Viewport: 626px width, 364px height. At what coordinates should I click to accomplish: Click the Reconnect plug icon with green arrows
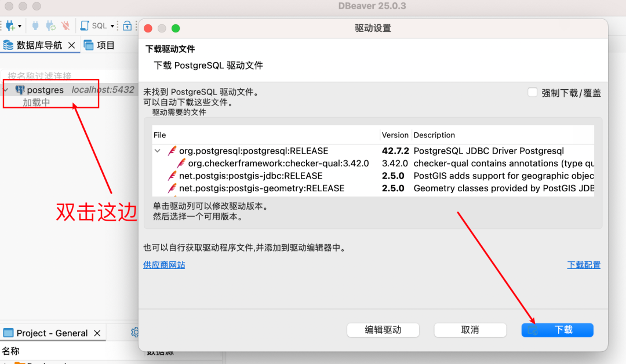coord(50,26)
